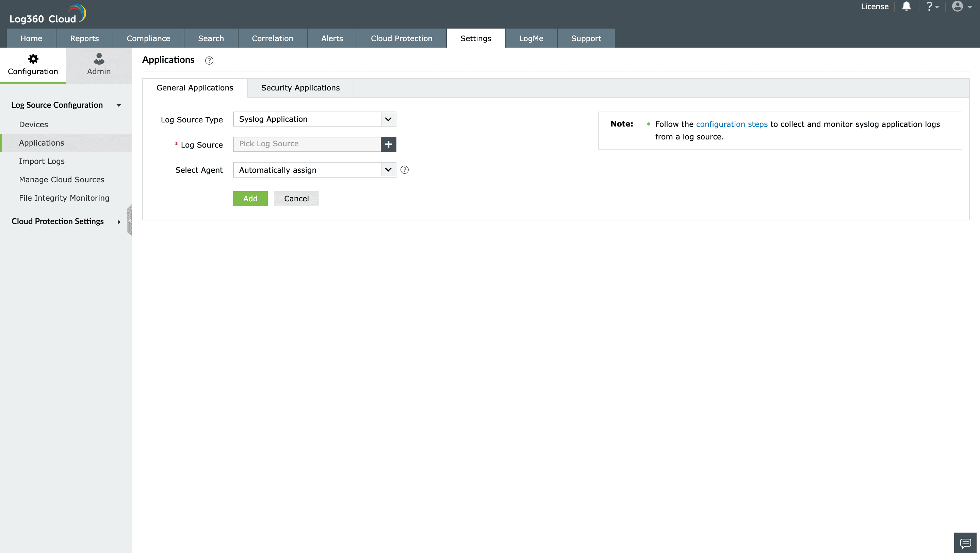The height and width of the screenshot is (553, 980).
Task: Open the Correlation menu
Action: [272, 38]
